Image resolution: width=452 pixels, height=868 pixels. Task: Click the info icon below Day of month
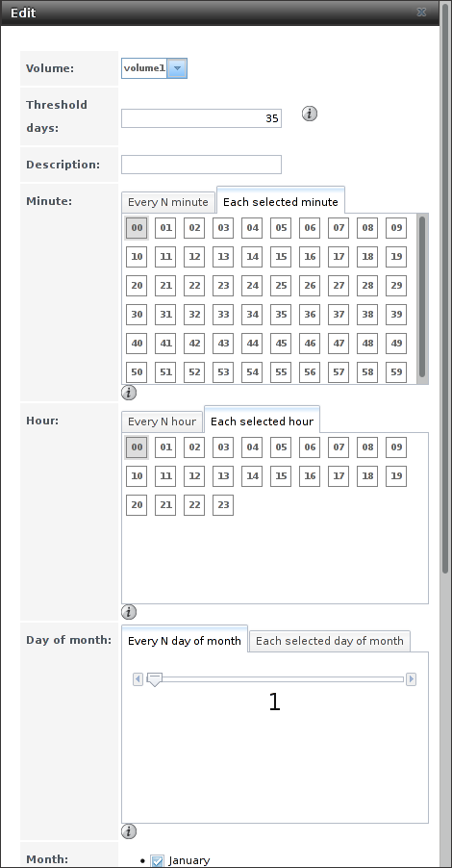[x=128, y=831]
